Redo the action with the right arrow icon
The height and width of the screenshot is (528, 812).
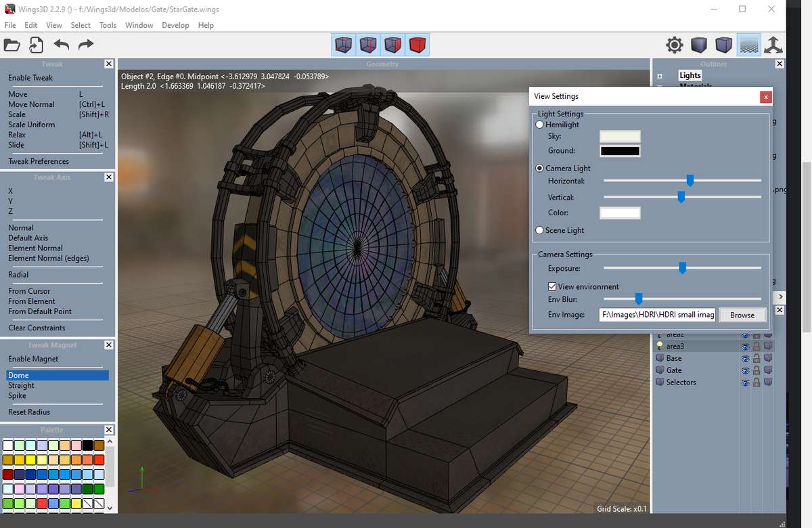[x=86, y=45]
